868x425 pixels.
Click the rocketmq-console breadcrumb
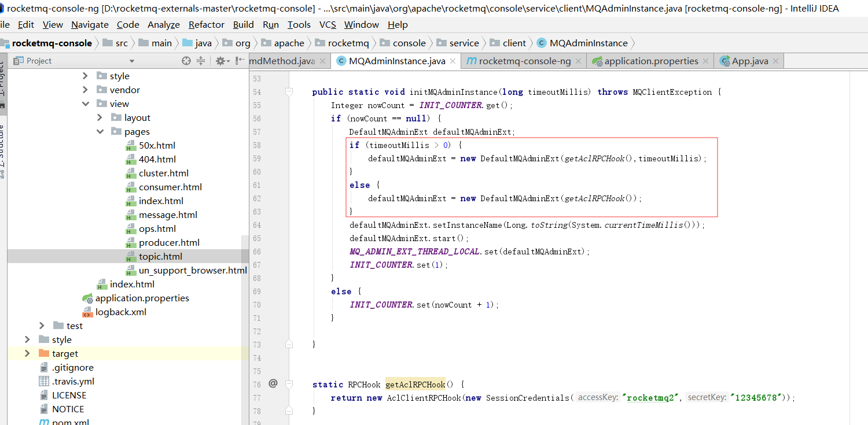pos(46,43)
